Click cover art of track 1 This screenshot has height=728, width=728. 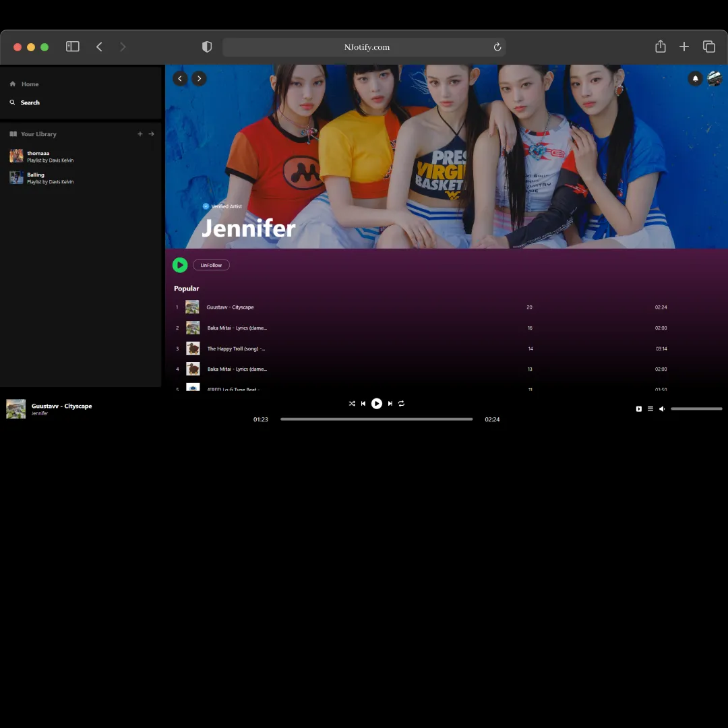point(192,307)
